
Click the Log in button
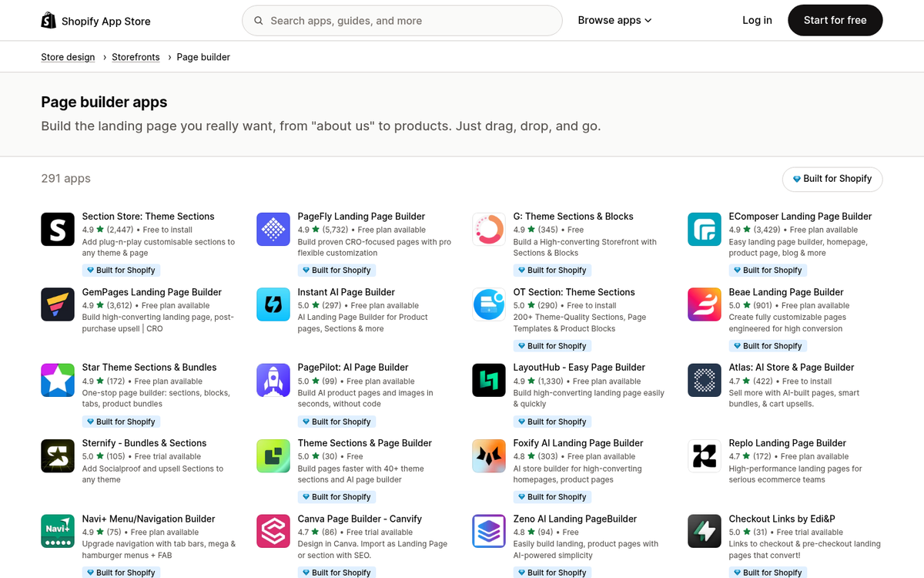point(757,20)
